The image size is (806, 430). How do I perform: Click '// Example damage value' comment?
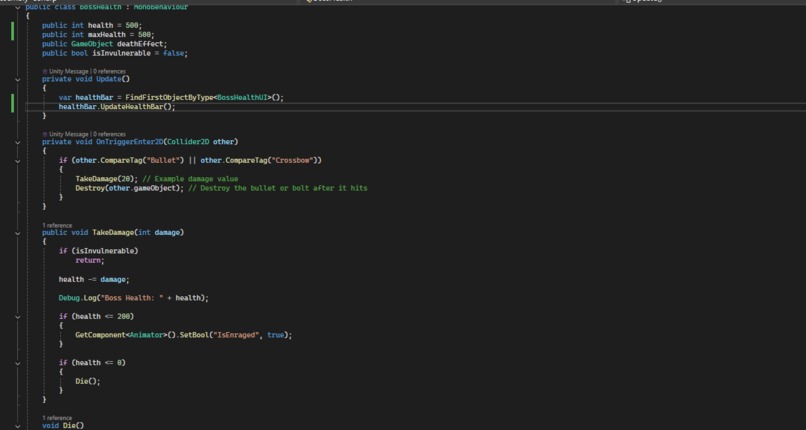tap(191, 179)
